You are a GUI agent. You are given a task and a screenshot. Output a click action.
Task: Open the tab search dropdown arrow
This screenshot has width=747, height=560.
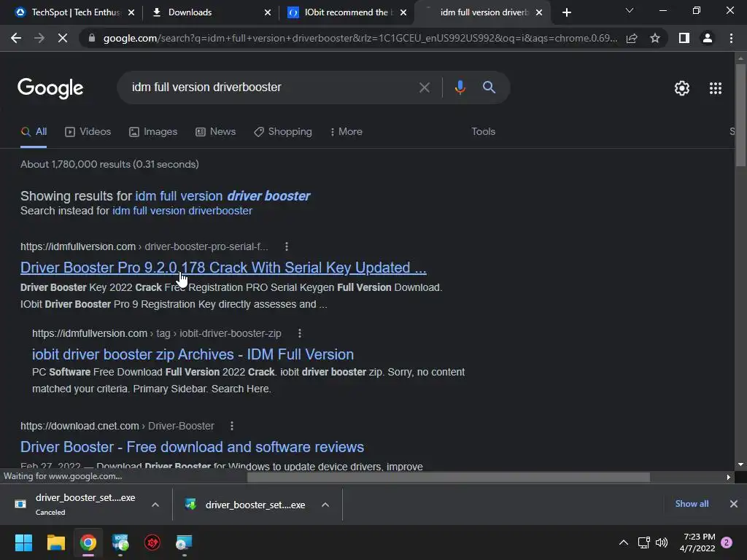point(630,10)
